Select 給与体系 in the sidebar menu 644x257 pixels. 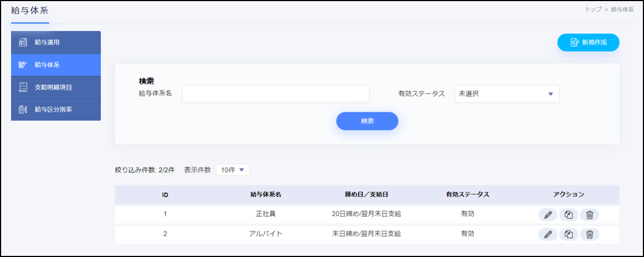[x=47, y=65]
